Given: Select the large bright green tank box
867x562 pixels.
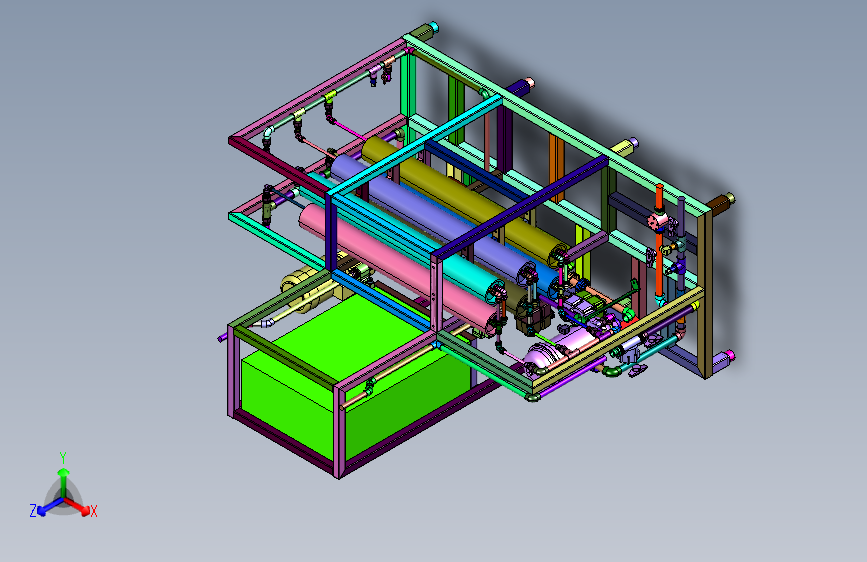Looking at the screenshot, I should [354, 376].
